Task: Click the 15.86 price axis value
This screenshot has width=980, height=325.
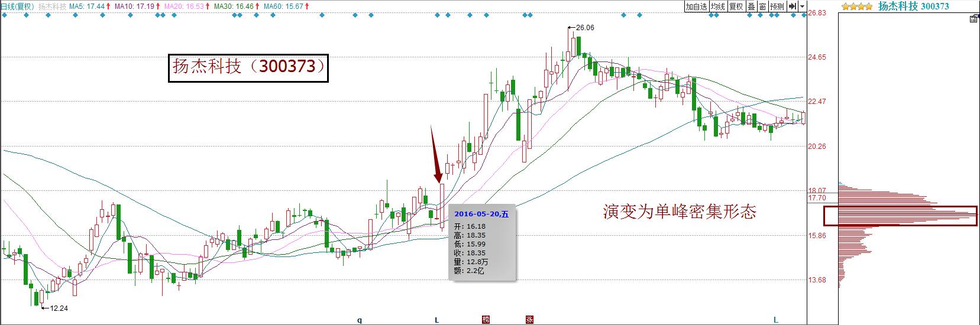Action: [x=817, y=236]
